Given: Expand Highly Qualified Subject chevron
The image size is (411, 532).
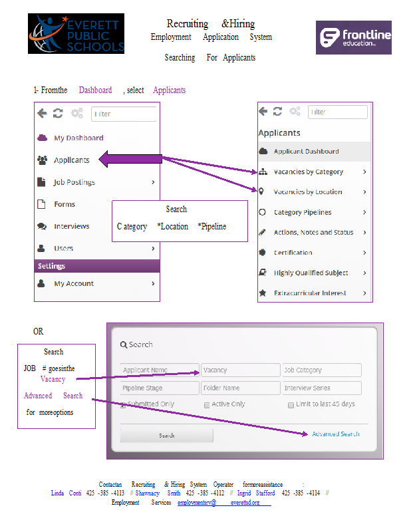Looking at the screenshot, I should pos(364,273).
